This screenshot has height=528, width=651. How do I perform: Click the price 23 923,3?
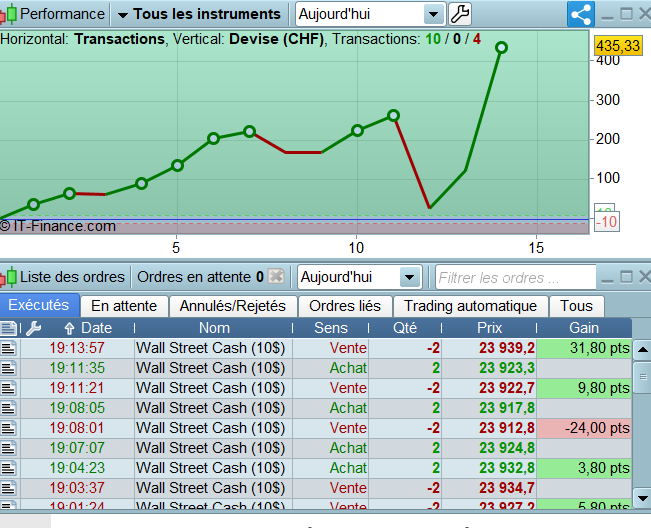[507, 368]
